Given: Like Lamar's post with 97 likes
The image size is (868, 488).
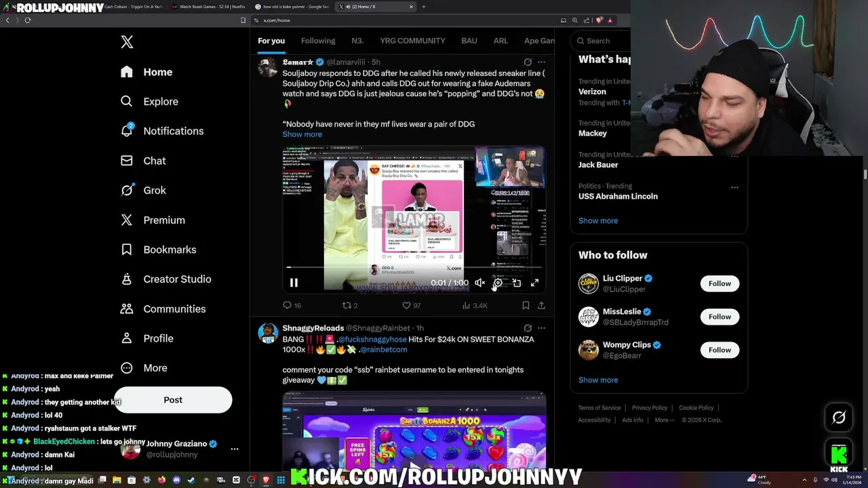Looking at the screenshot, I should [x=412, y=306].
